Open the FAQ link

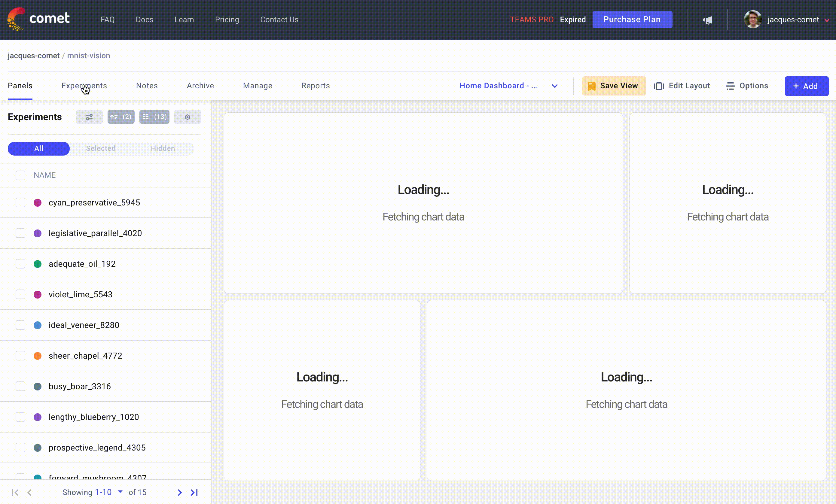point(108,20)
